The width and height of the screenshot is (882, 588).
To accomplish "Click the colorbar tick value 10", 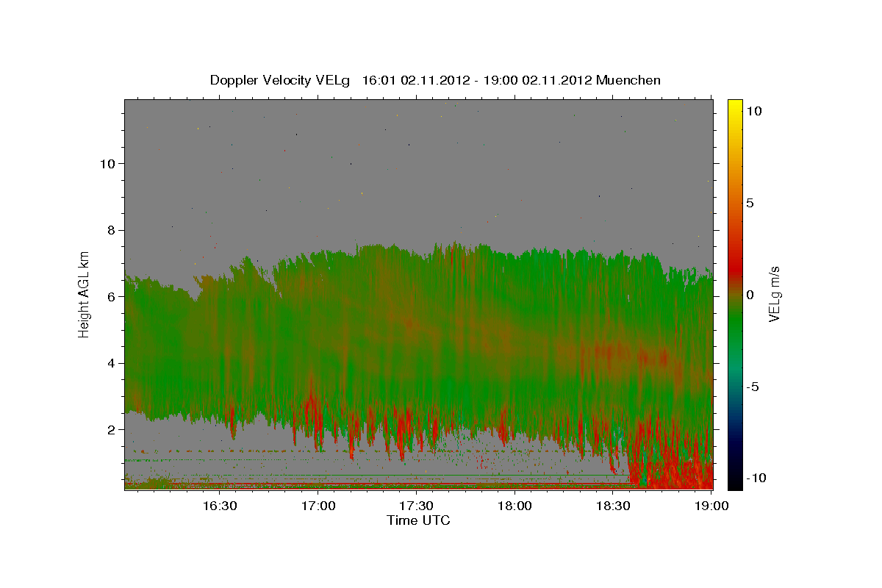I will click(x=753, y=110).
